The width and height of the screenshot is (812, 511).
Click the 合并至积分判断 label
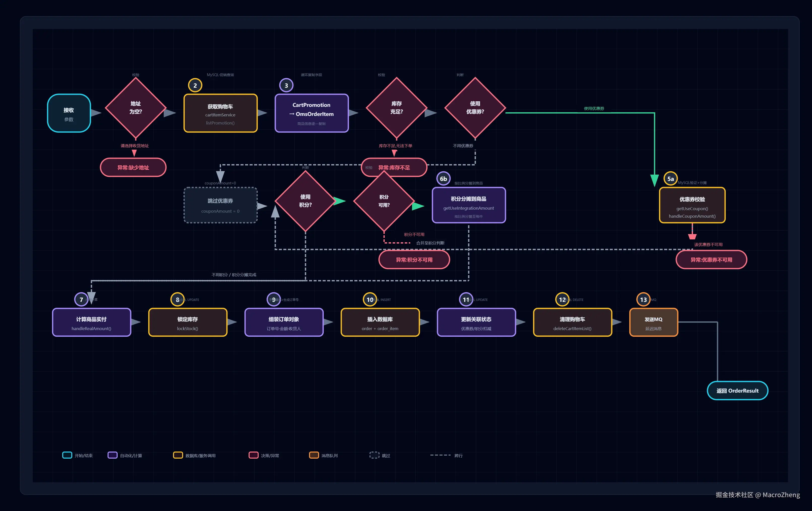click(430, 243)
